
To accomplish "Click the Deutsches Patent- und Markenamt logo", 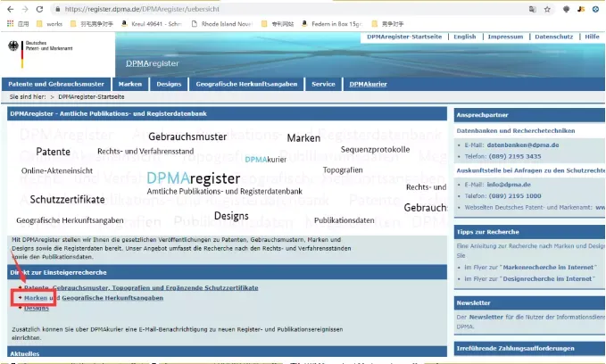I will pyautogui.click(x=40, y=53).
